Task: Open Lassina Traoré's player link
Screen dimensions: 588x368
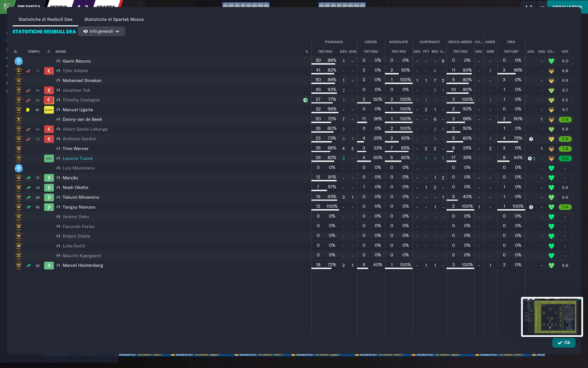Action: click(78, 158)
